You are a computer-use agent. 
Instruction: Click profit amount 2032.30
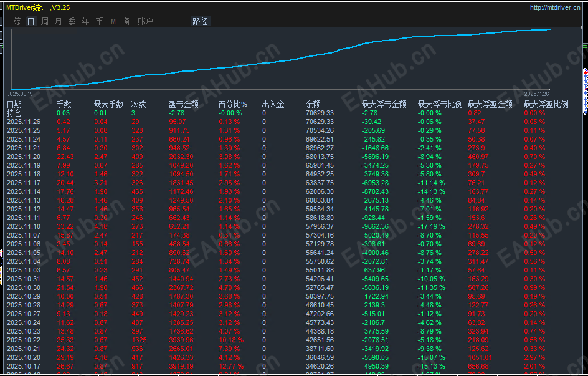181,157
